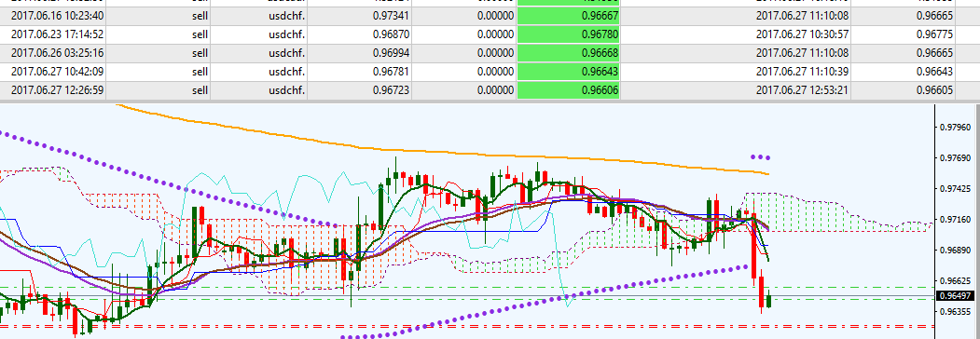Click the 0.96890 price axis label
The height and width of the screenshot is (339, 980).
956,251
